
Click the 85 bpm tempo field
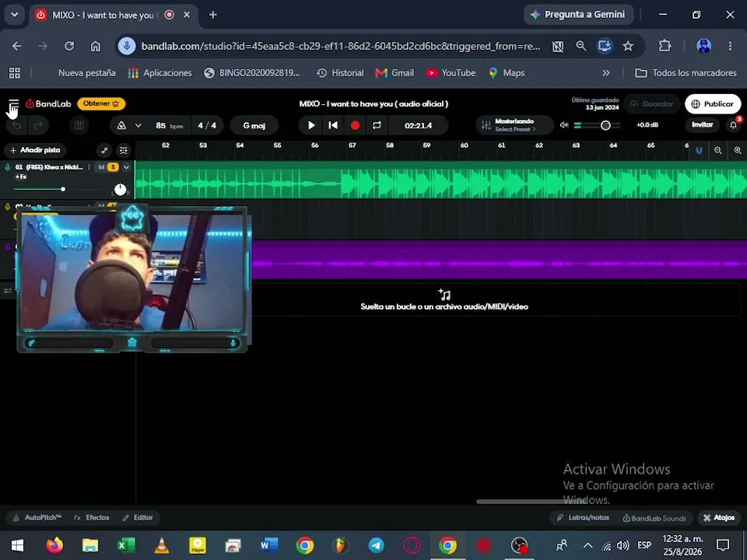(169, 126)
